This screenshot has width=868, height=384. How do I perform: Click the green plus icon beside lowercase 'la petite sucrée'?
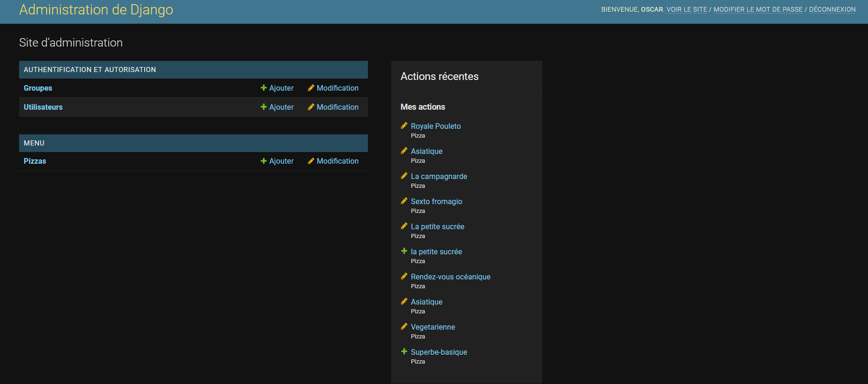click(404, 251)
